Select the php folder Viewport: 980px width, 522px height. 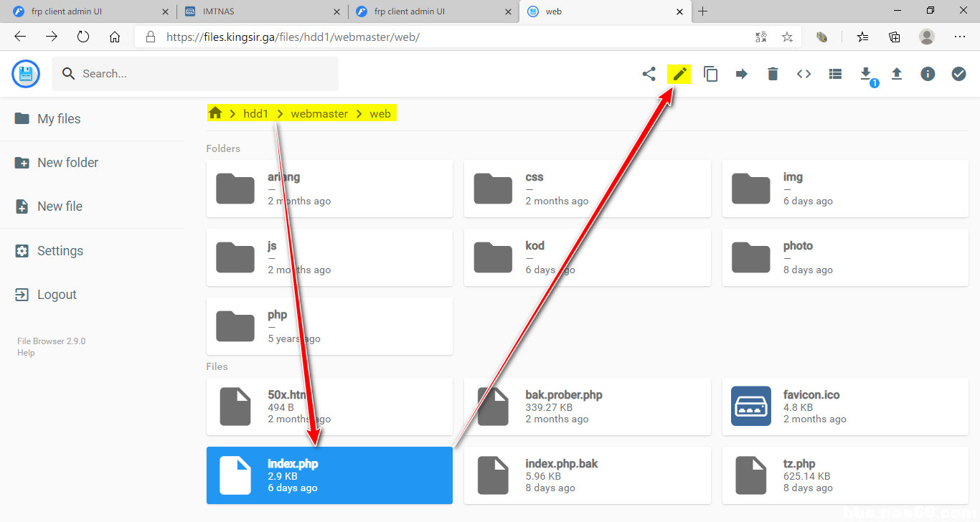pyautogui.click(x=329, y=326)
